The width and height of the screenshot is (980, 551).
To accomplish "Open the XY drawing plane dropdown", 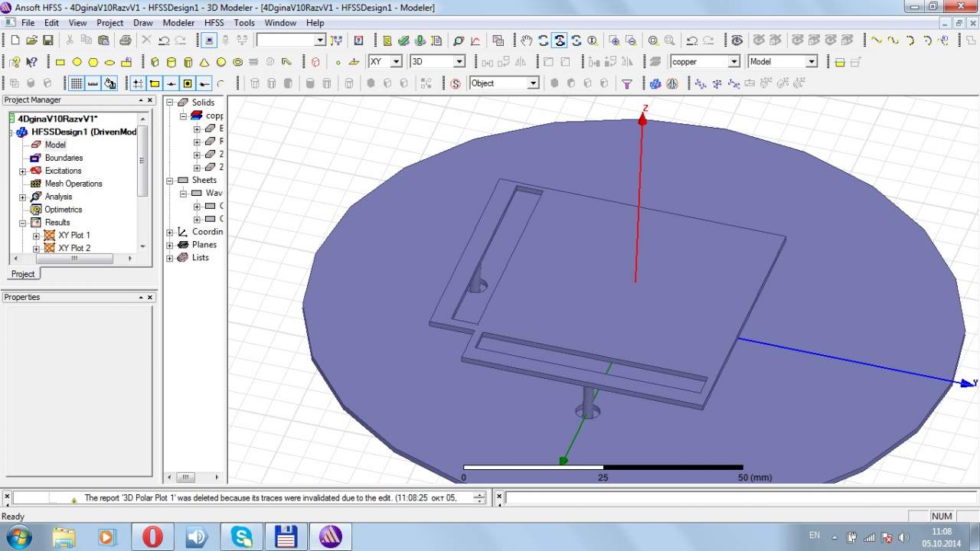I will point(396,62).
